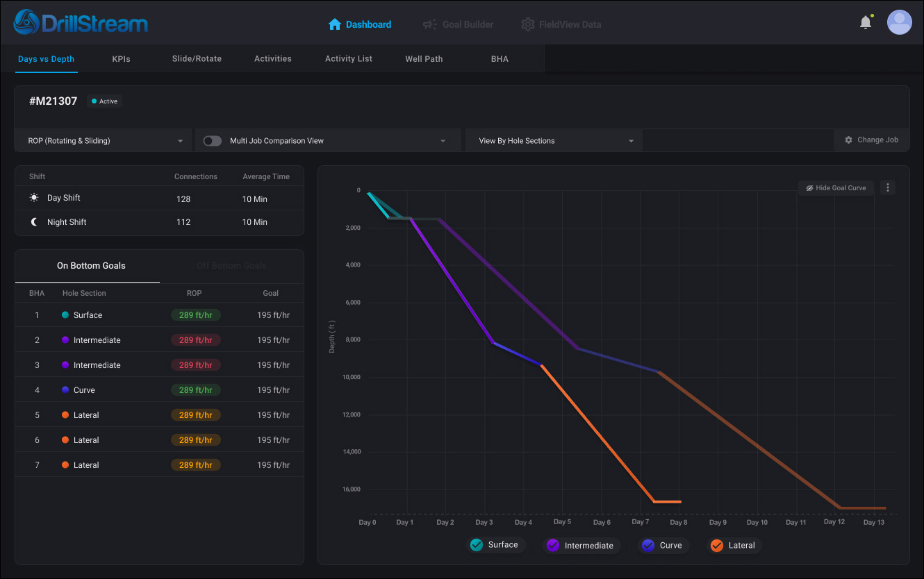This screenshot has width=924, height=579.
Task: Open the Off Bottom Goals tab
Action: pos(231,266)
